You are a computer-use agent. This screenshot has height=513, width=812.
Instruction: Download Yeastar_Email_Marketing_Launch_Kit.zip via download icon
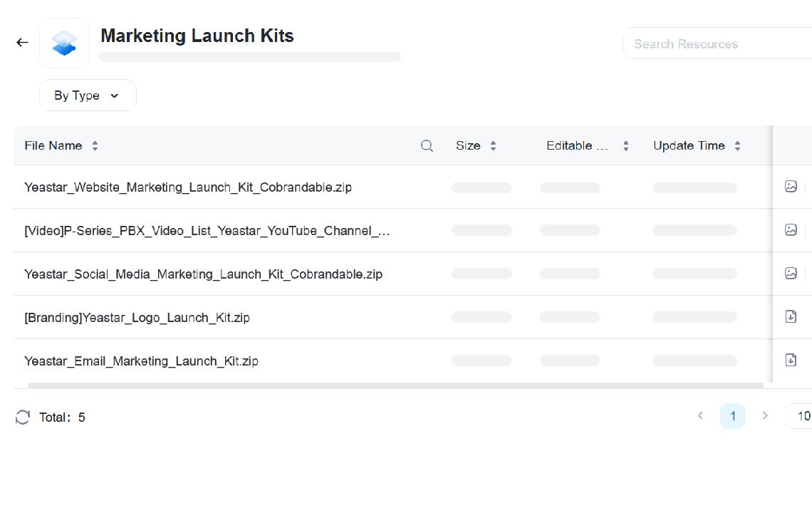pos(791,360)
